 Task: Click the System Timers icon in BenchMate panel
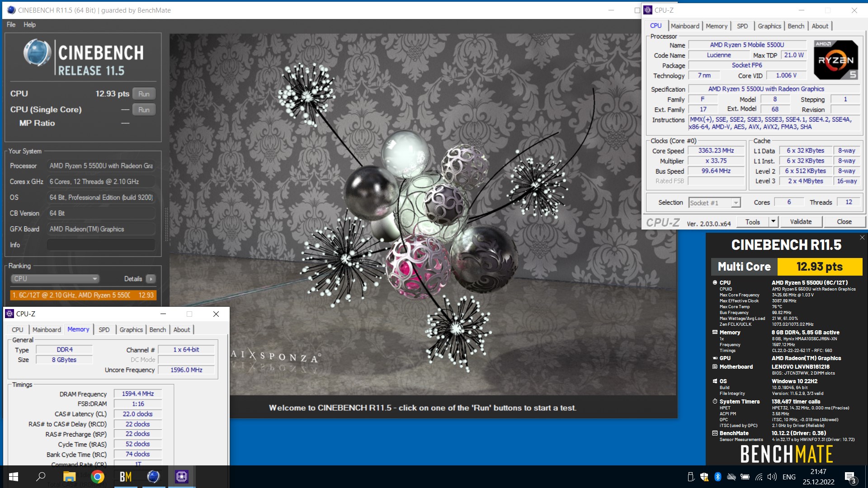pyautogui.click(x=715, y=401)
